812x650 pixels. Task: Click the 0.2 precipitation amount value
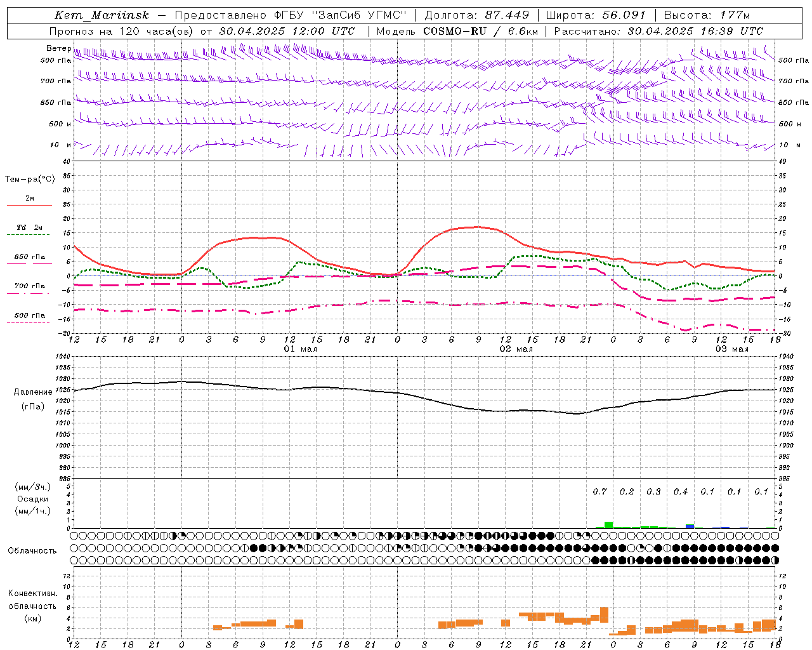pos(627,491)
